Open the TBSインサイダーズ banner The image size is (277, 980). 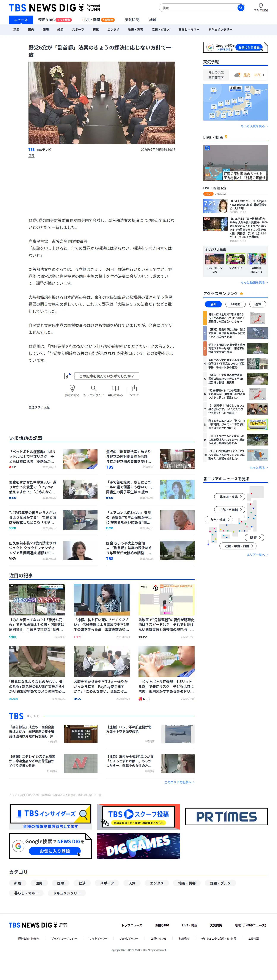[50, 816]
